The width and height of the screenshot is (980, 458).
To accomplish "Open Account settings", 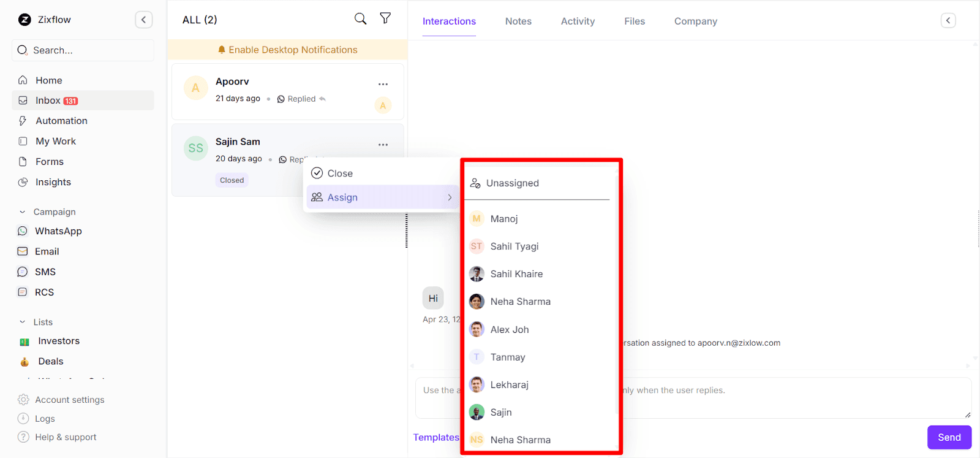I will [x=61, y=400].
